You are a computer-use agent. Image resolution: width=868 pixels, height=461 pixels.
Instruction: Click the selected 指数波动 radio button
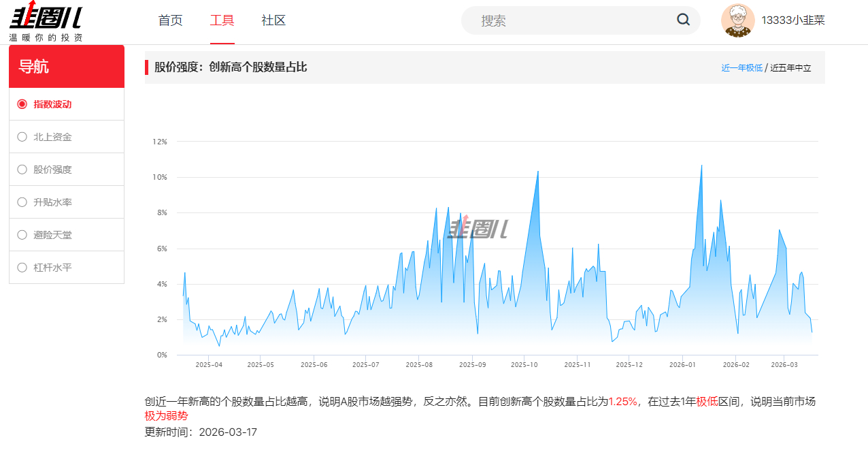21,104
